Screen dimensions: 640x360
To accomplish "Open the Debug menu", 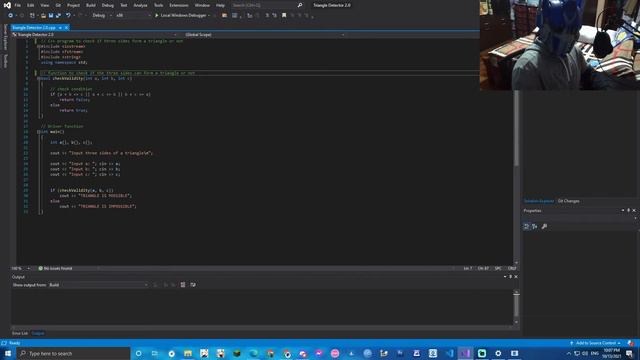I will tap(108, 5).
